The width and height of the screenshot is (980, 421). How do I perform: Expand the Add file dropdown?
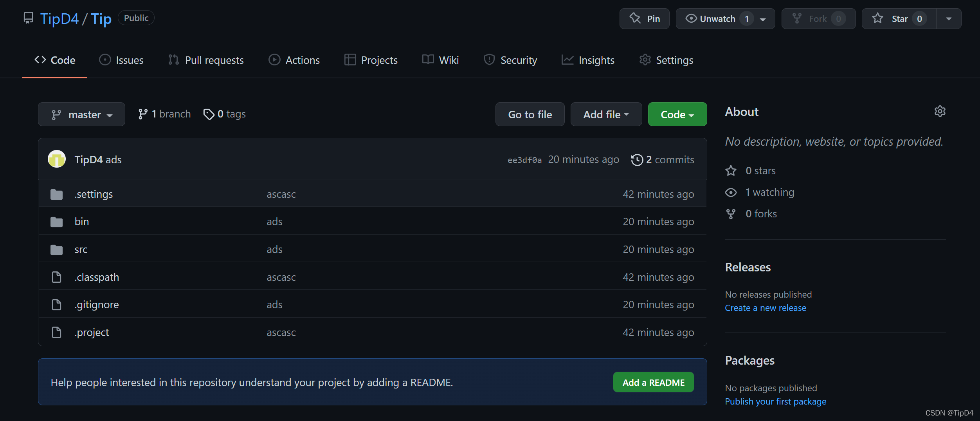[606, 114]
